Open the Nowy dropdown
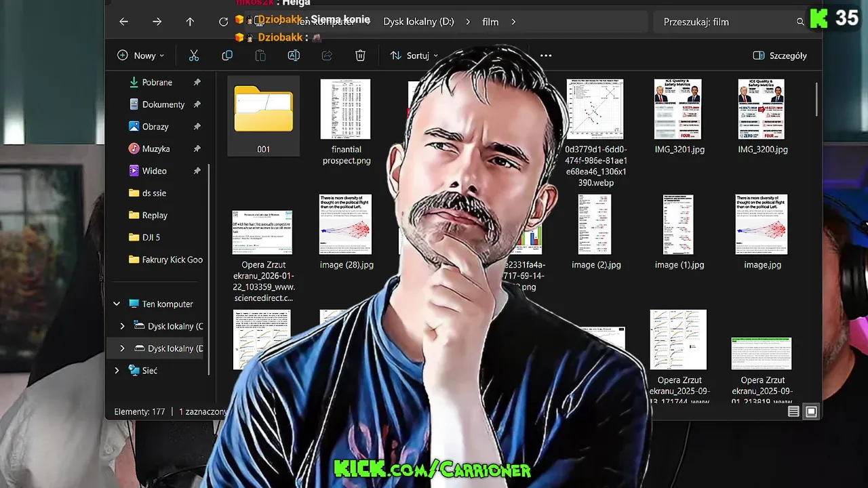 [x=140, y=56]
